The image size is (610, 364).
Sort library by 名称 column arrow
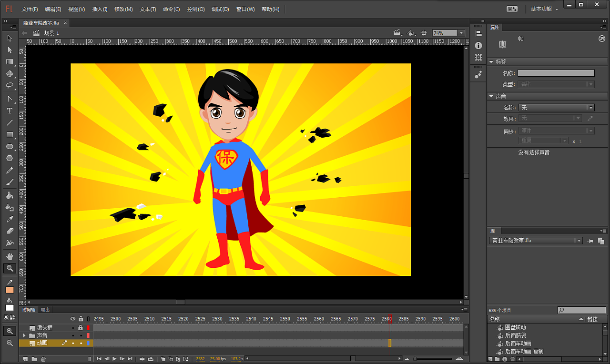point(581,319)
